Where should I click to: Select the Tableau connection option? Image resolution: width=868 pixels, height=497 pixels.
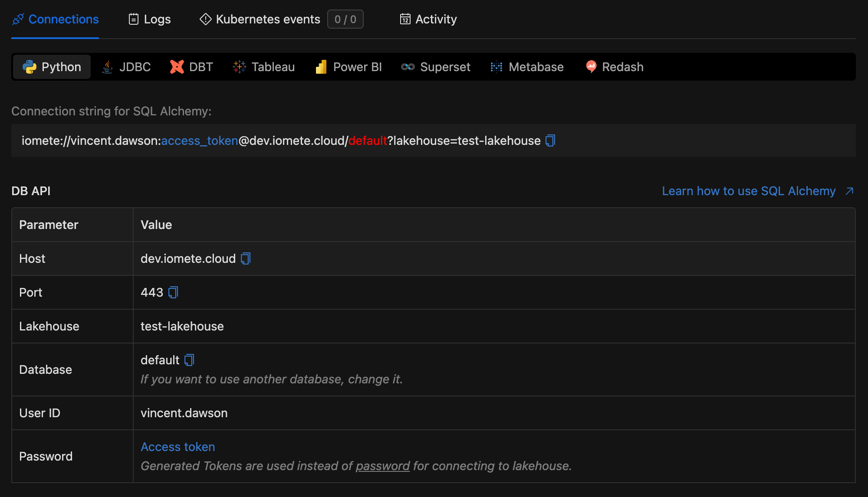[x=264, y=67]
